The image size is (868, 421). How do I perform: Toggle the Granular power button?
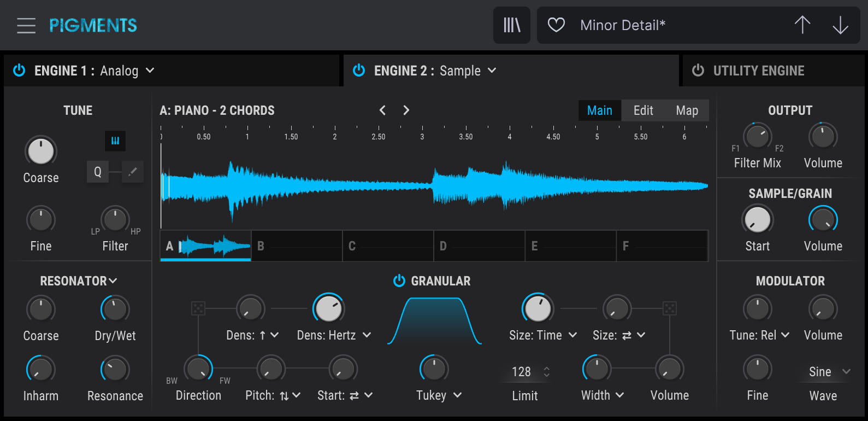pos(399,281)
